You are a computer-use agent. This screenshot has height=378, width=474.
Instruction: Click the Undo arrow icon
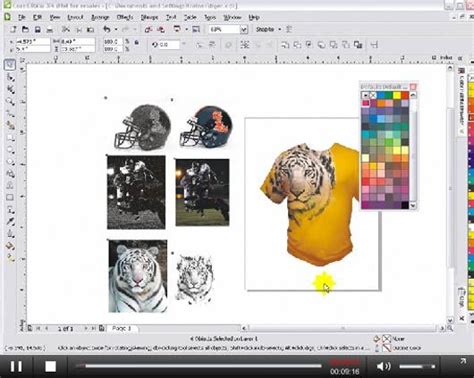tap(107, 29)
